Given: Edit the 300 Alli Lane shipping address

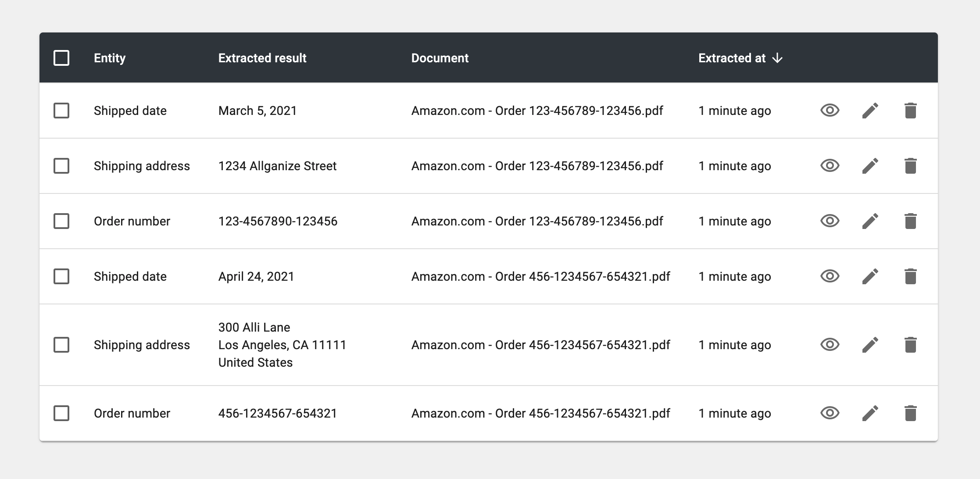Looking at the screenshot, I should pos(870,345).
